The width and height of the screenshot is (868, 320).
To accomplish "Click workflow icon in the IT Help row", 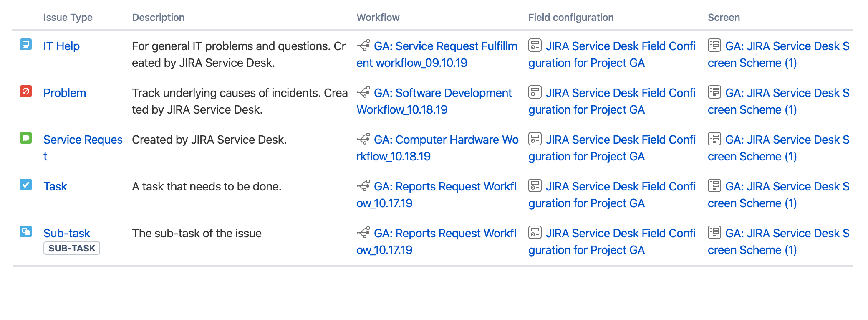I will (363, 45).
